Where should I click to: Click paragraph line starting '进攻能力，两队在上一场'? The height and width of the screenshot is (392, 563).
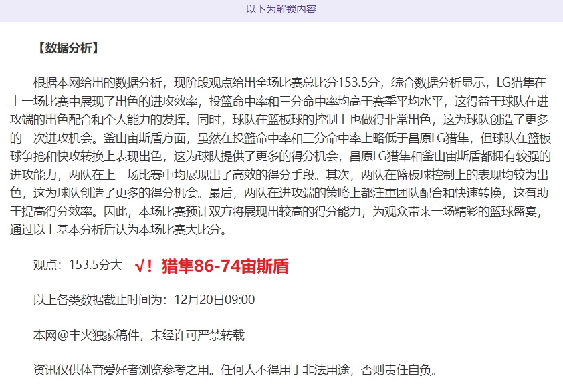[x=279, y=175]
